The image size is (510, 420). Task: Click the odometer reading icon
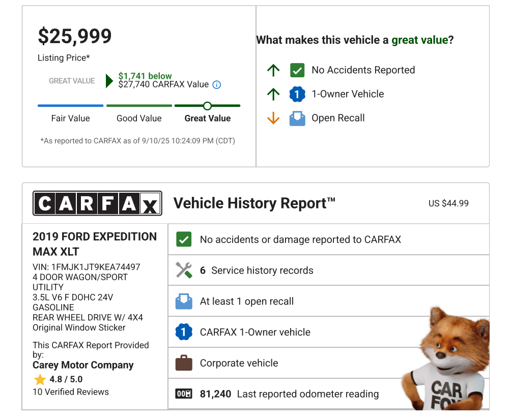click(184, 394)
